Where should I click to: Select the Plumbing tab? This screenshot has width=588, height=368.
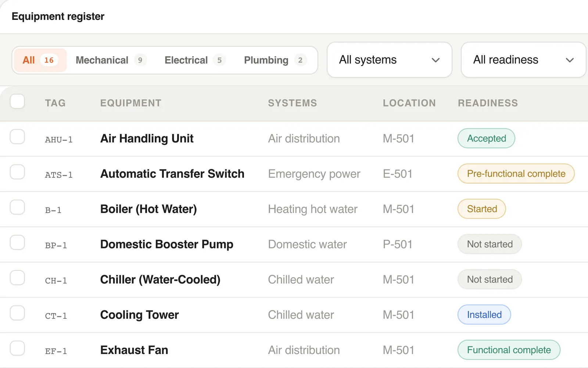point(275,60)
